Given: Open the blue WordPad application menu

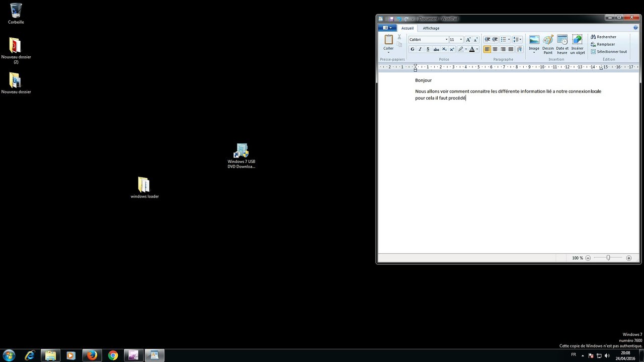Looking at the screenshot, I should (387, 28).
